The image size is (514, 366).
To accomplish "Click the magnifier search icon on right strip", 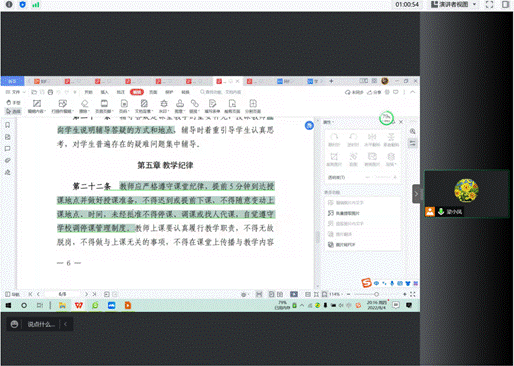I will (413, 131).
